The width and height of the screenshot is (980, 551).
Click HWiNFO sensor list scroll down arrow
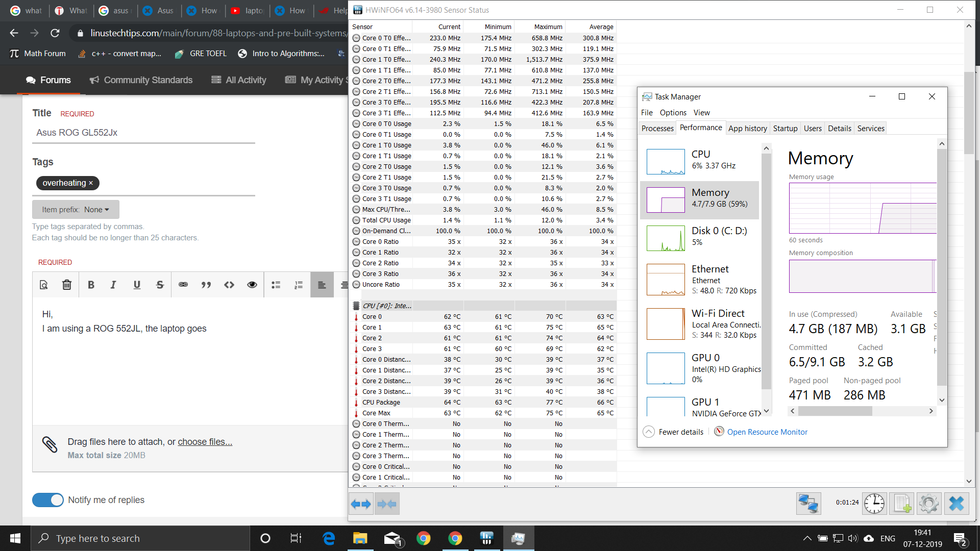tap(968, 481)
